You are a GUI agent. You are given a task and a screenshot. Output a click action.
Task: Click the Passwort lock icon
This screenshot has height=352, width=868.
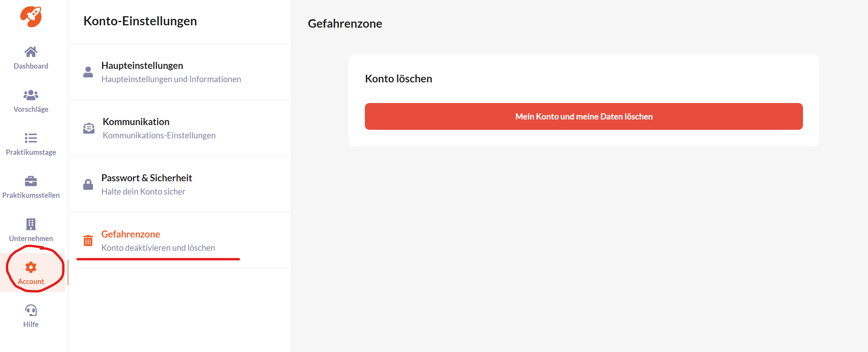pos(88,185)
